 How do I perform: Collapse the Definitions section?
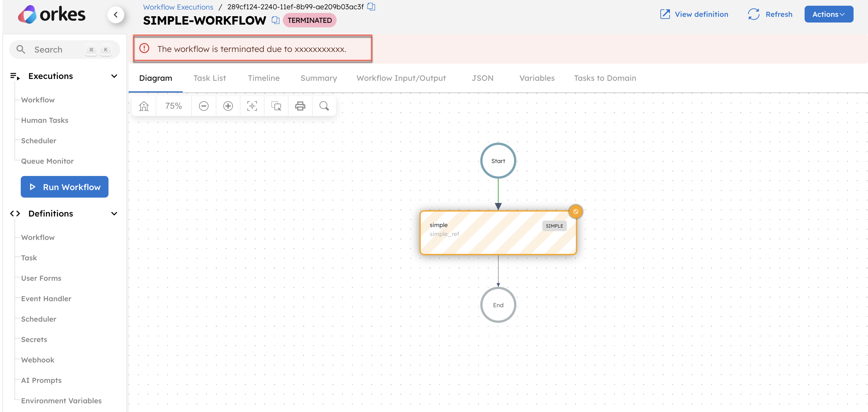[x=114, y=214]
